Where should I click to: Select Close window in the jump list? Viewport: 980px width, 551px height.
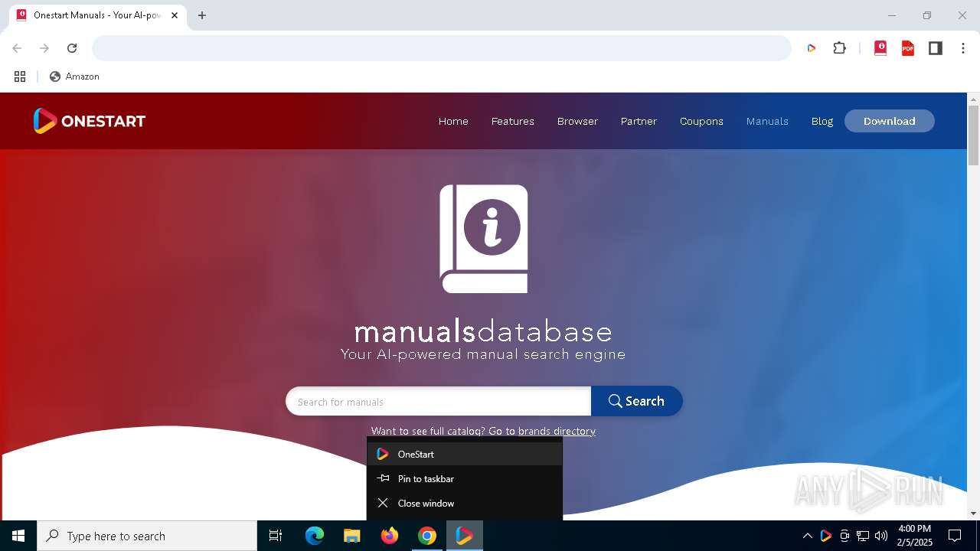(465, 503)
